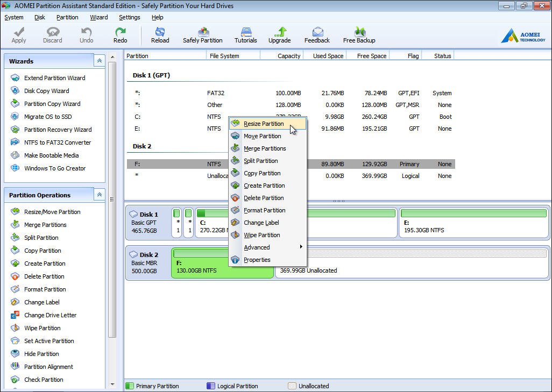Choose Resize Partition from context menu
This screenshot has height=392, width=552.
pos(264,124)
